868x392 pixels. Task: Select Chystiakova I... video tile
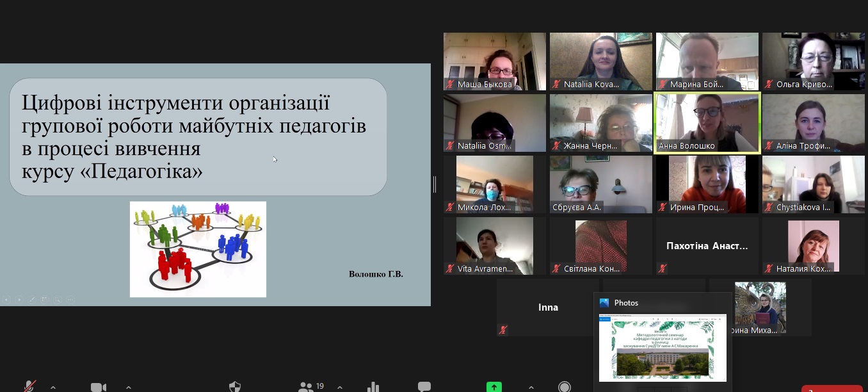click(814, 184)
